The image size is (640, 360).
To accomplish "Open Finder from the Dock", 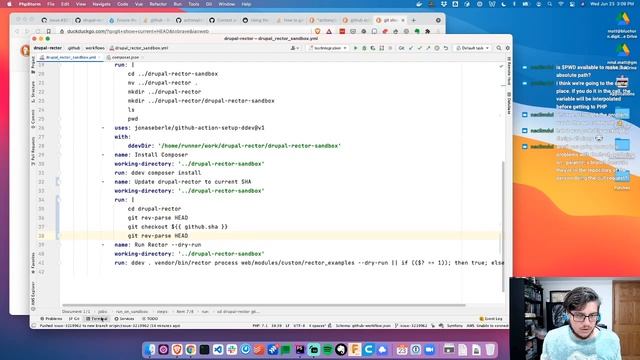I will click(150, 349).
